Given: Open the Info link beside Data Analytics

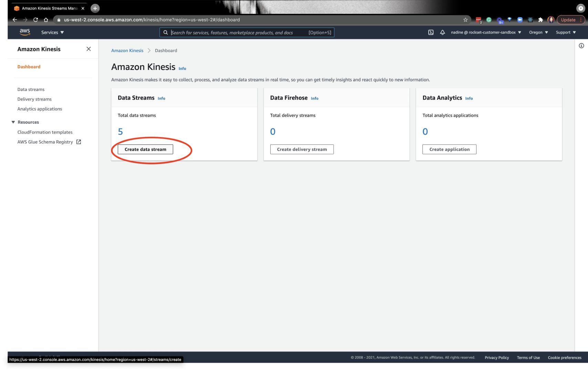Looking at the screenshot, I should [469, 99].
